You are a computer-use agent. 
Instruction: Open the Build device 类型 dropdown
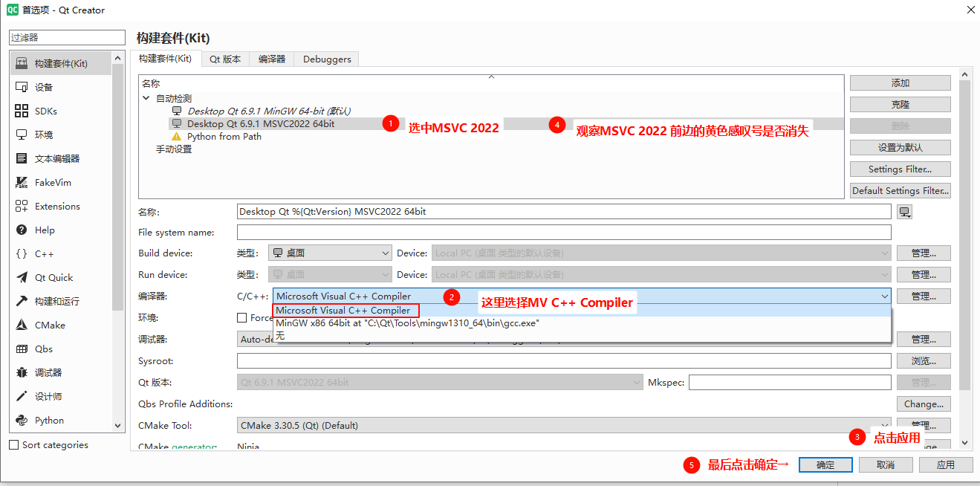click(x=330, y=253)
